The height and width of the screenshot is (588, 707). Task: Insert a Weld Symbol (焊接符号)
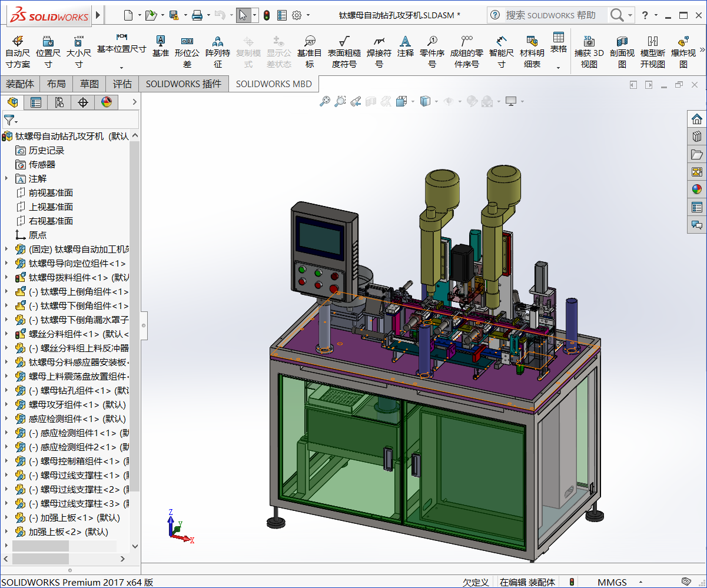379,51
